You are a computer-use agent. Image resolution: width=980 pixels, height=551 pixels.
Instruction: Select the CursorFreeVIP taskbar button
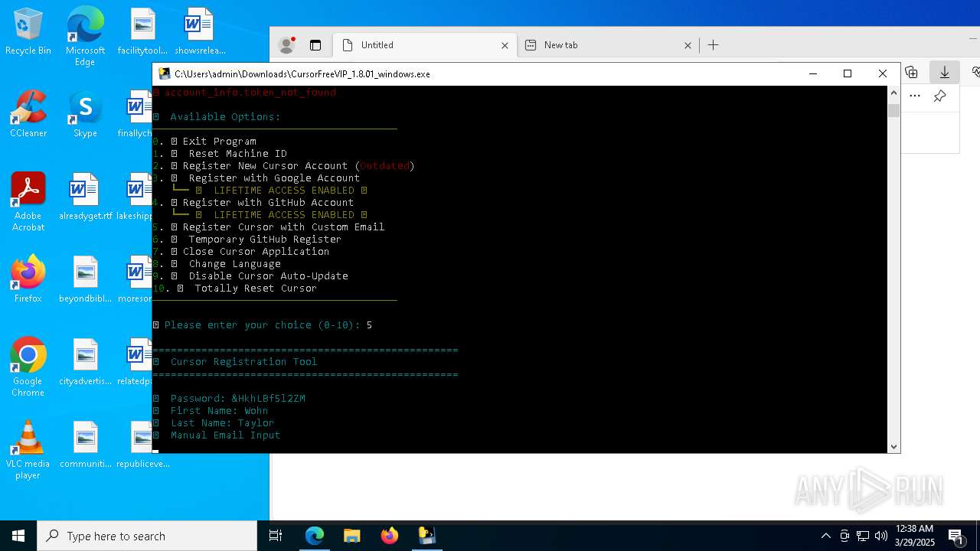point(426,536)
